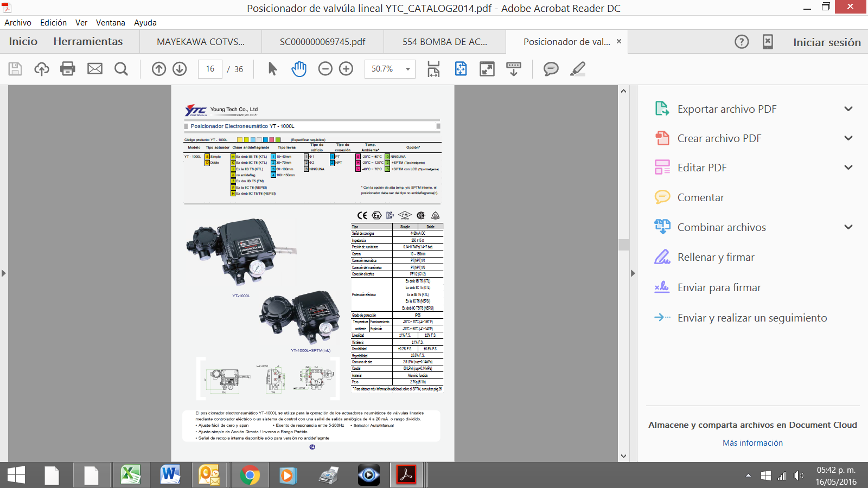Send the file by email with the envelope icon
The image size is (868, 488).
[95, 69]
